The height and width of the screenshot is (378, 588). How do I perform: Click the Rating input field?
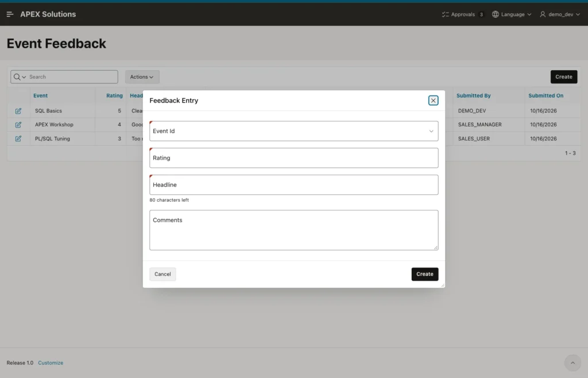coord(293,158)
